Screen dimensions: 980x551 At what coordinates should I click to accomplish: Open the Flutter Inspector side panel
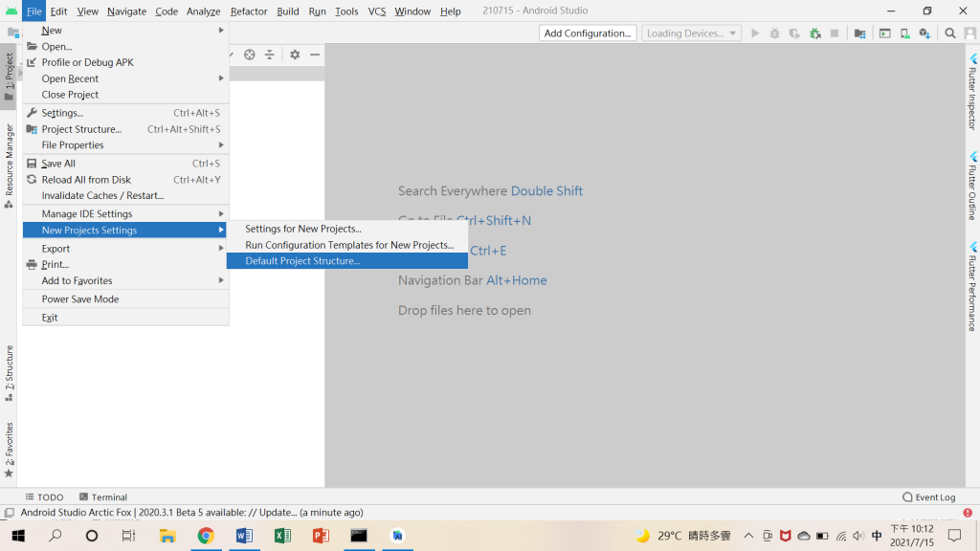coord(972,92)
